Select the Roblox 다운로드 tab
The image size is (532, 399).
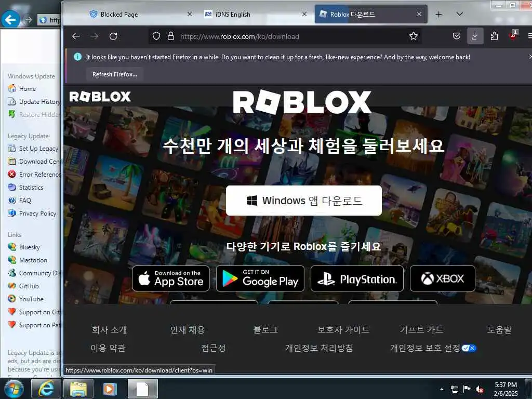371,14
